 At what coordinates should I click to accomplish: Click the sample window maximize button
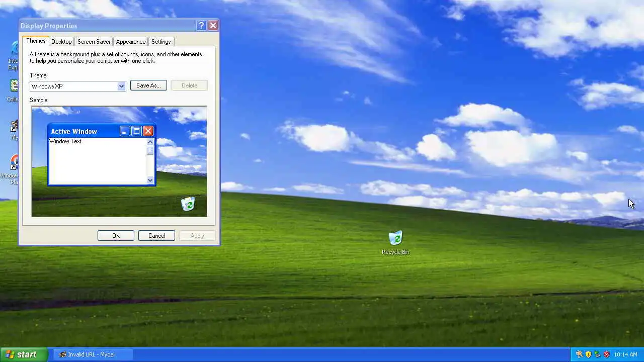coord(136,131)
